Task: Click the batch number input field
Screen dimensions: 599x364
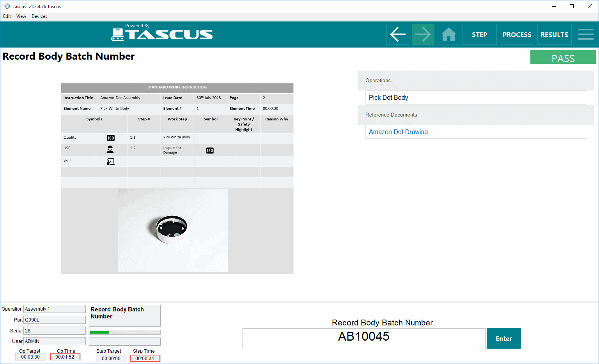Action: click(x=364, y=338)
